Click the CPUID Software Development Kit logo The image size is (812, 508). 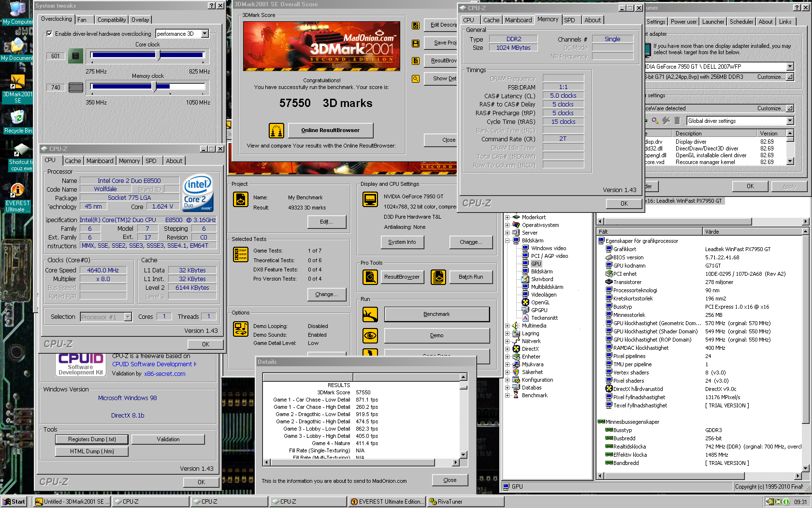[81, 364]
